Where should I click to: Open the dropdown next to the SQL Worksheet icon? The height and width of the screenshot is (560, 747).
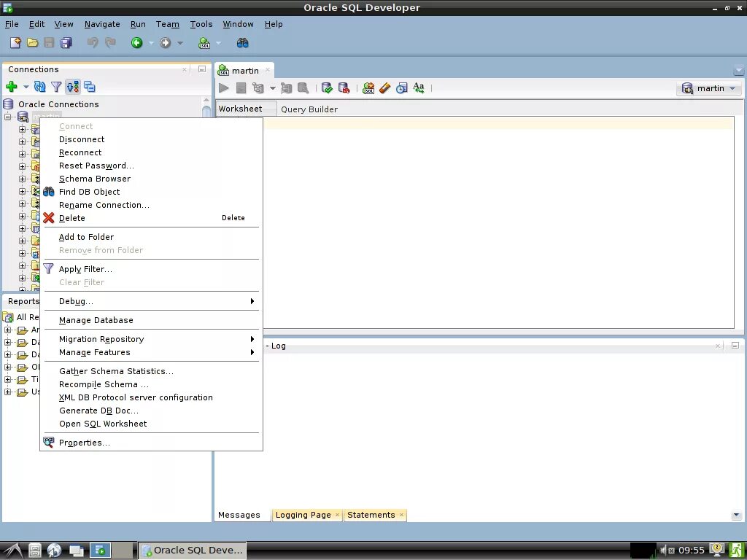[x=219, y=43]
